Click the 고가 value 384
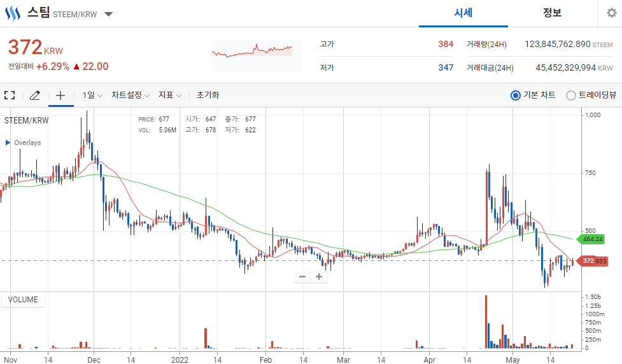Viewport: 622px width, 364px height. [x=446, y=44]
